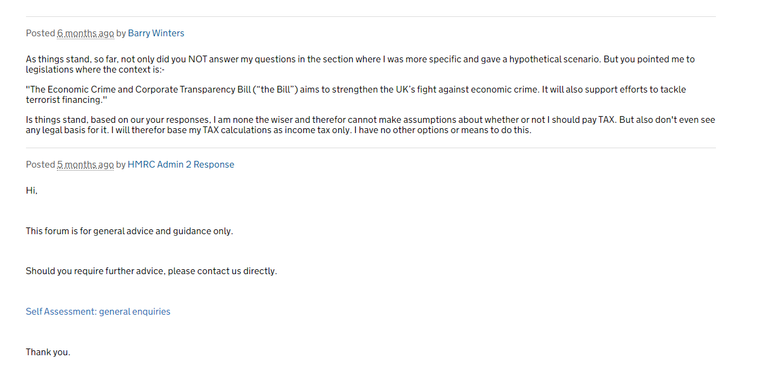Open the HMRC Admin 2 Response profile
The image size is (768, 383).
[x=181, y=165]
